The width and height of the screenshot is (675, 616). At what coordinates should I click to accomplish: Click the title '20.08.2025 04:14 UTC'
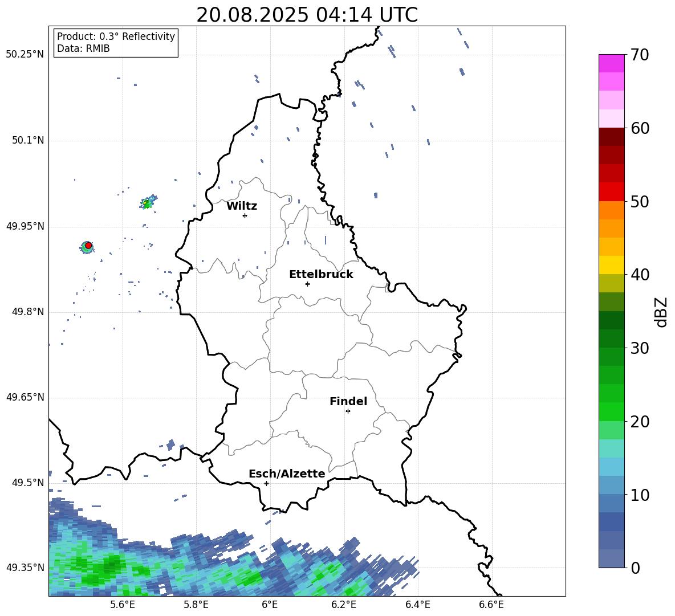307,15
